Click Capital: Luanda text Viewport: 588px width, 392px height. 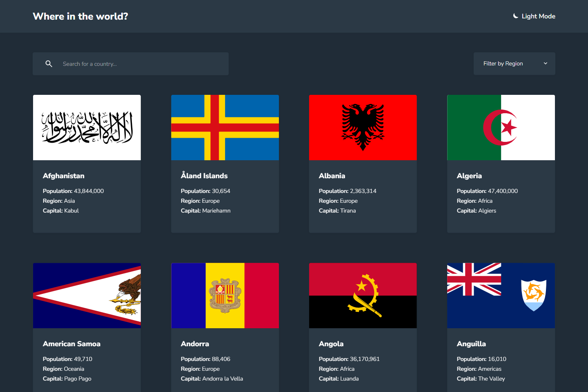click(x=339, y=379)
